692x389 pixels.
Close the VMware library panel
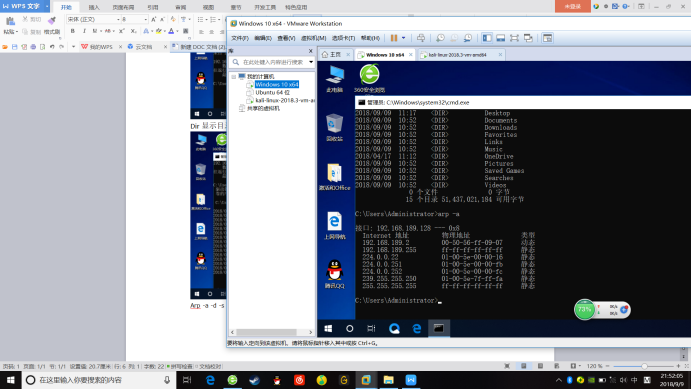point(311,51)
